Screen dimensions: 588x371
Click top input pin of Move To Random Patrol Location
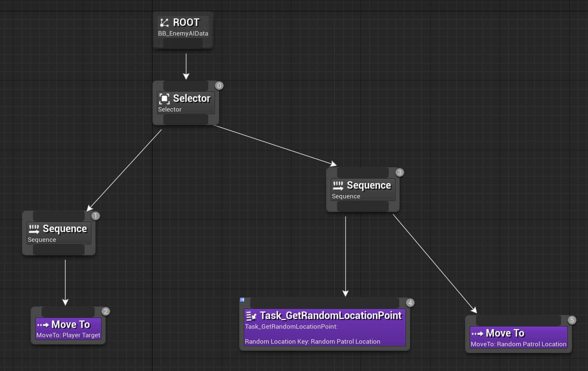point(518,320)
